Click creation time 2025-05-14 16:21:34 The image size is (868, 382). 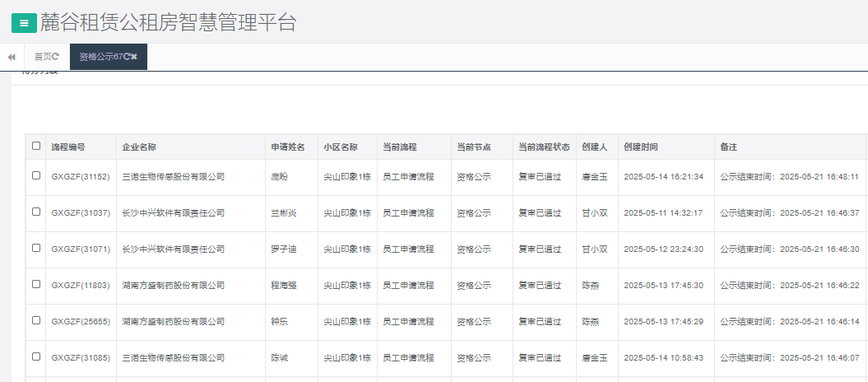[664, 177]
